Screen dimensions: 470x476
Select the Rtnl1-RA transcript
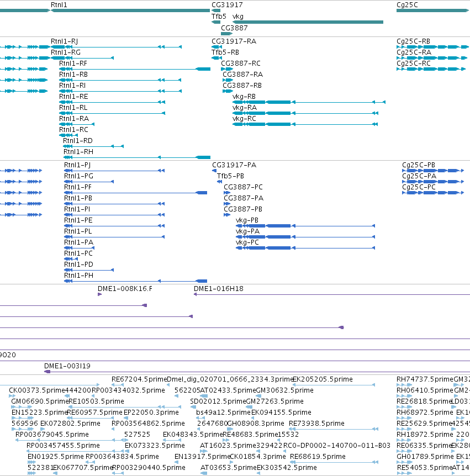click(74, 118)
